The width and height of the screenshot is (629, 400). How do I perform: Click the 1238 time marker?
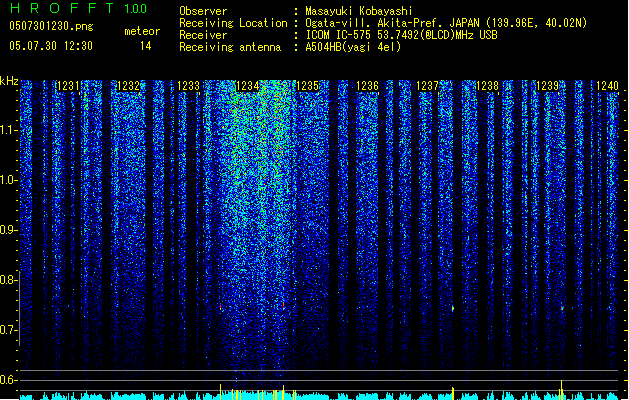(x=487, y=86)
